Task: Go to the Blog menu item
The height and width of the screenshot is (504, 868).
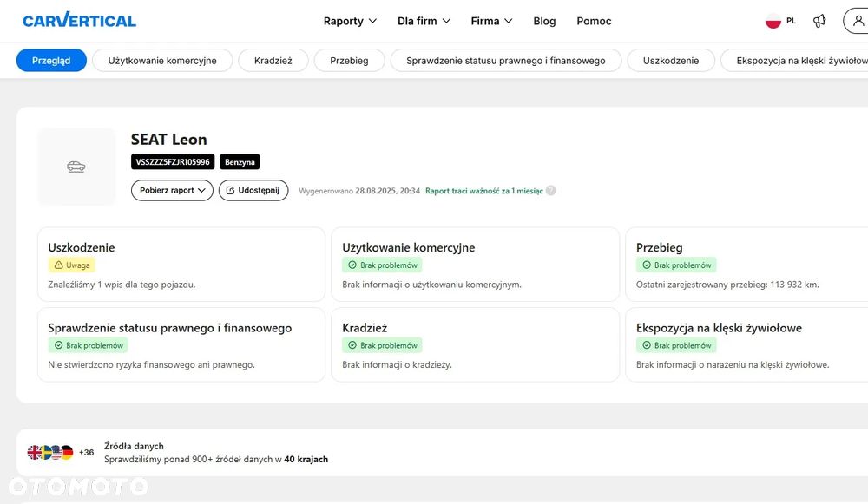Action: [x=544, y=21]
